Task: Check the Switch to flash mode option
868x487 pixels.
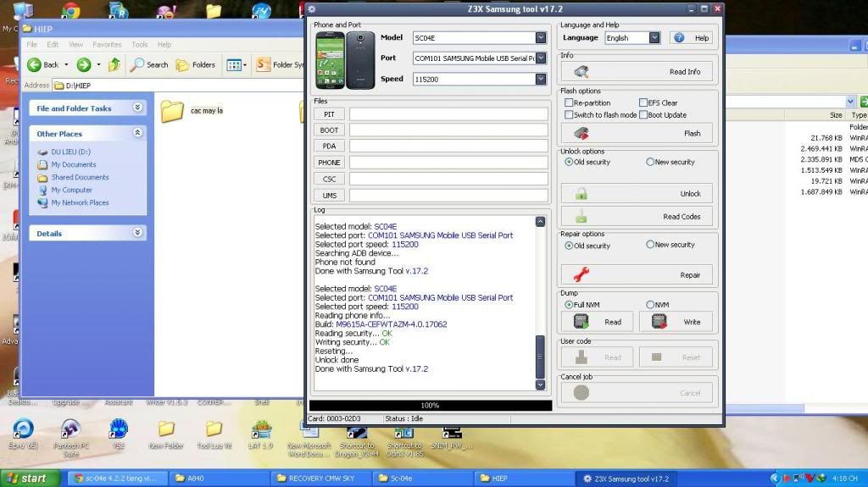Action: 569,114
